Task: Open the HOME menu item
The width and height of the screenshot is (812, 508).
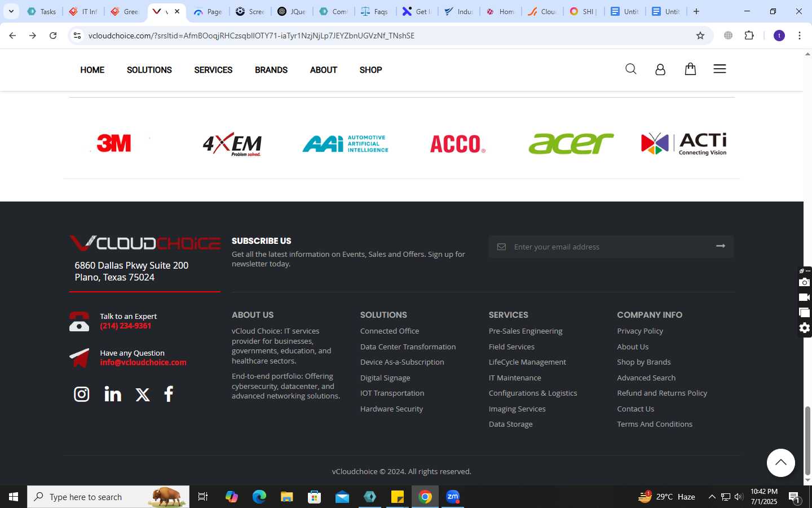Action: [x=92, y=70]
